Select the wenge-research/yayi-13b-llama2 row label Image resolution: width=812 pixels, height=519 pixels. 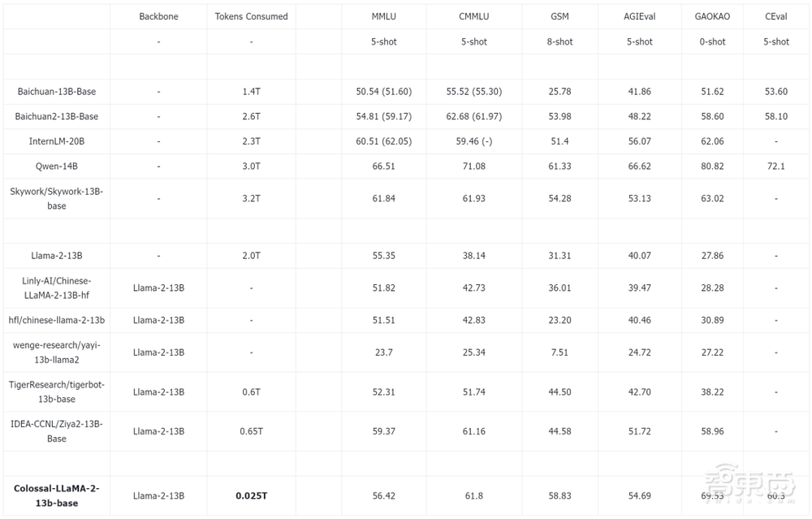pos(57,352)
